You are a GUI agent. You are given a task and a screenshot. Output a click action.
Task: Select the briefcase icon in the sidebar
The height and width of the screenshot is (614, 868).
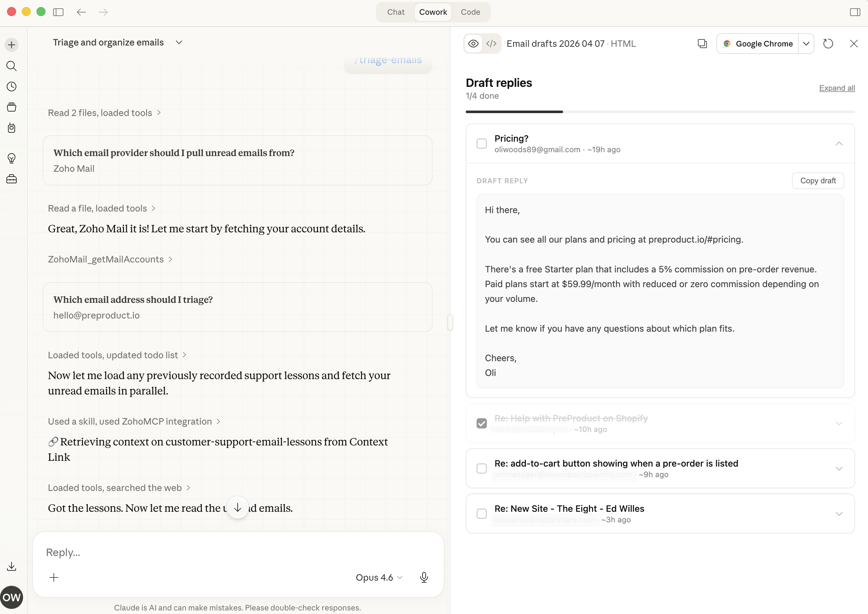(11, 179)
